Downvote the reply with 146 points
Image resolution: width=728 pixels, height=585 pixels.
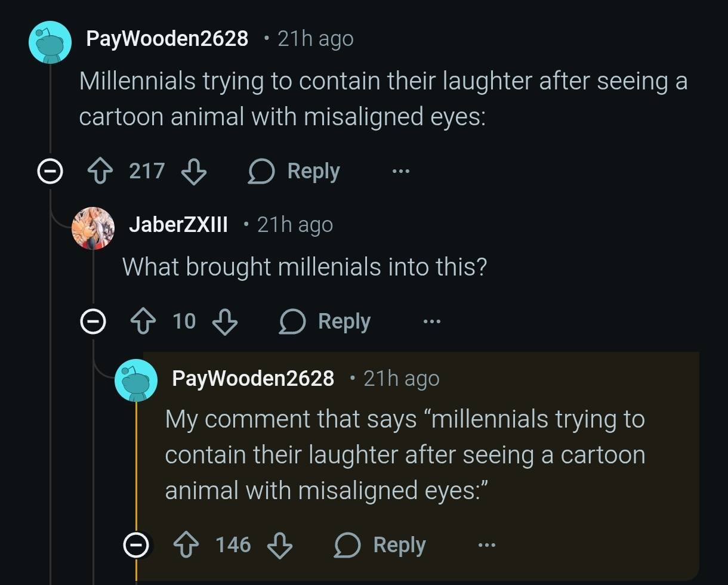pos(280,545)
